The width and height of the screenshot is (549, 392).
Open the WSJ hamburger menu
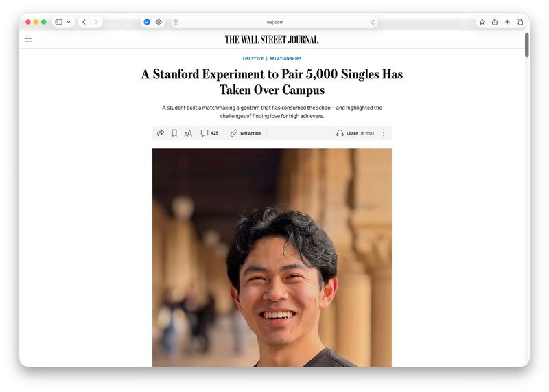pyautogui.click(x=28, y=39)
